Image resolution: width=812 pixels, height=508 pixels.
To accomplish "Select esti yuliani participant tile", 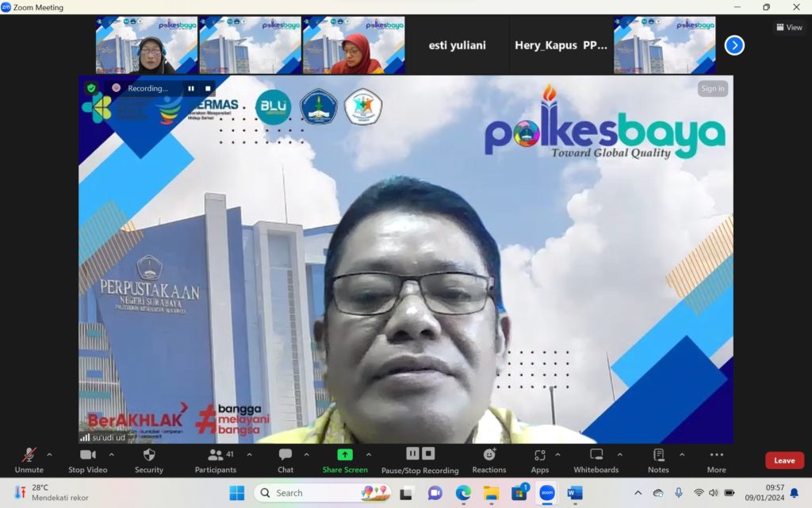I will [x=458, y=45].
